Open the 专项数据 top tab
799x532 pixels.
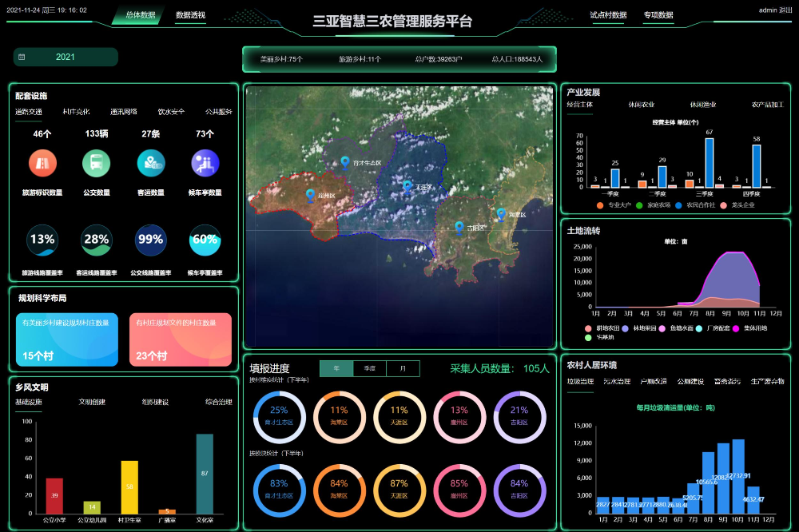pos(658,15)
